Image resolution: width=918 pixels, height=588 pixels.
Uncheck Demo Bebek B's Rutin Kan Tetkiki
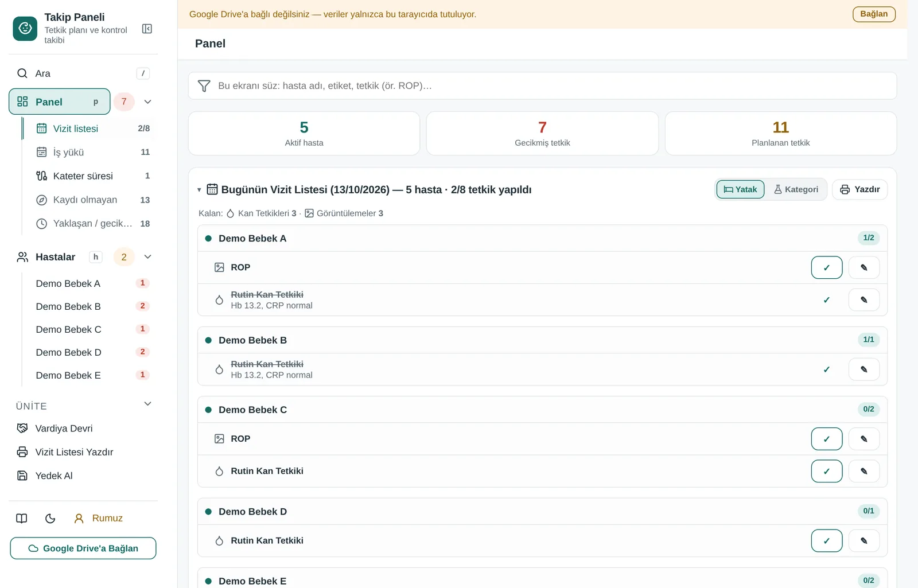pos(827,369)
